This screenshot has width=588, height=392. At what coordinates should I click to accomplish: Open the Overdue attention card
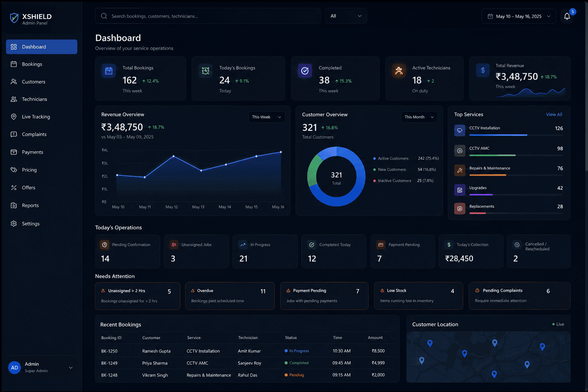(x=230, y=296)
